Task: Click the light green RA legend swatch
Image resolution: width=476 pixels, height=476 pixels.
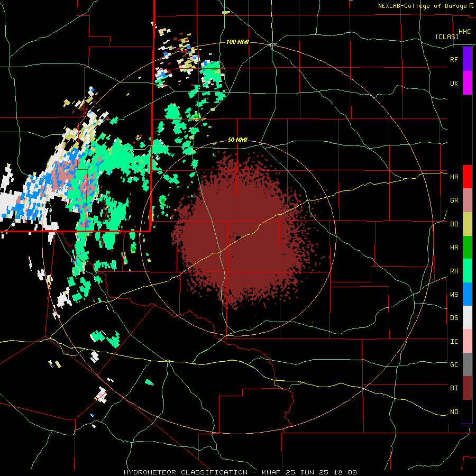Action: pyautogui.click(x=467, y=271)
